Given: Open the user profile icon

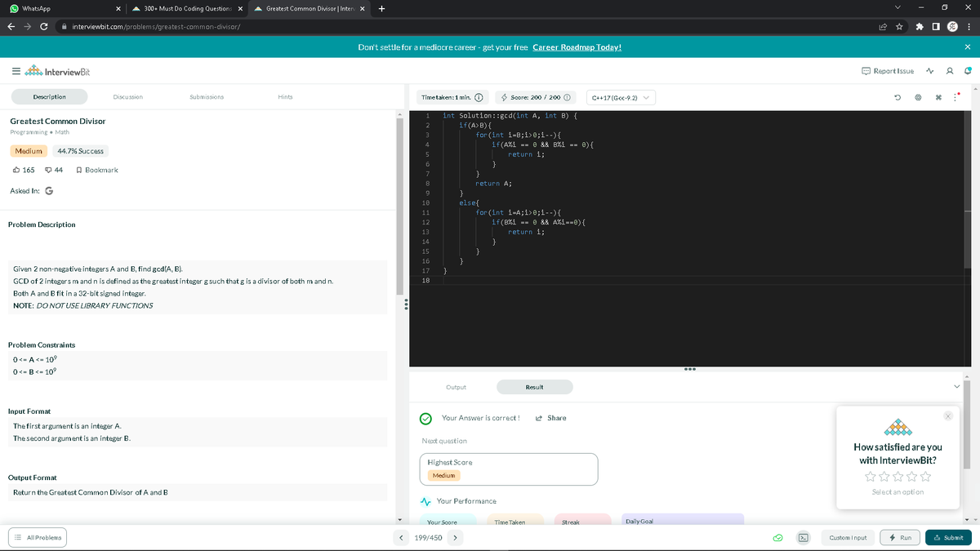Looking at the screenshot, I should coord(950,72).
